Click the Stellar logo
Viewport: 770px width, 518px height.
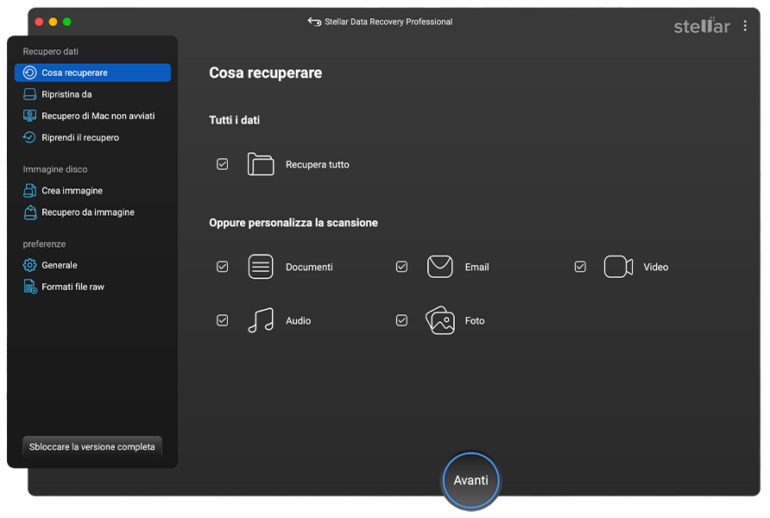[702, 26]
